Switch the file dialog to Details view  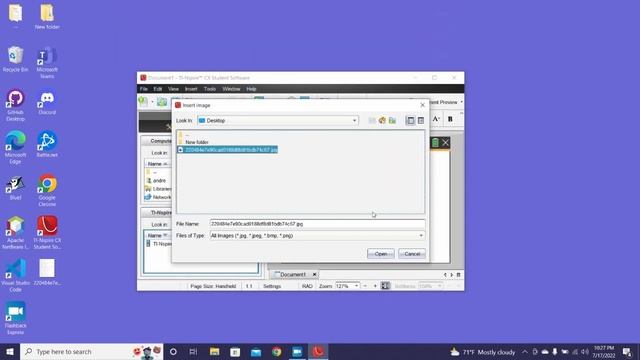420,120
